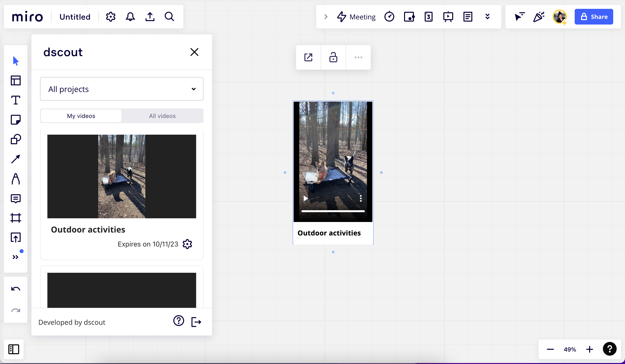Open the All projects dropdown
Image resolution: width=625 pixels, height=364 pixels.
click(122, 89)
